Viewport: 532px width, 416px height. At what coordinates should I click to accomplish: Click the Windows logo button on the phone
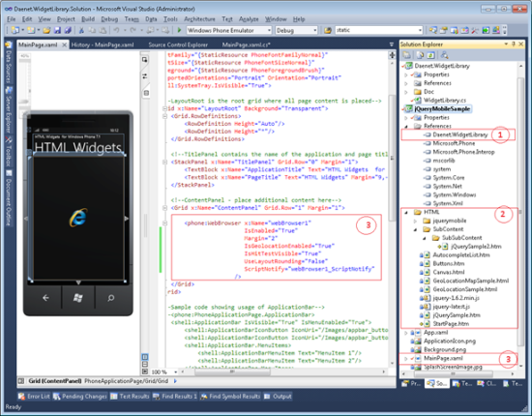(78, 298)
